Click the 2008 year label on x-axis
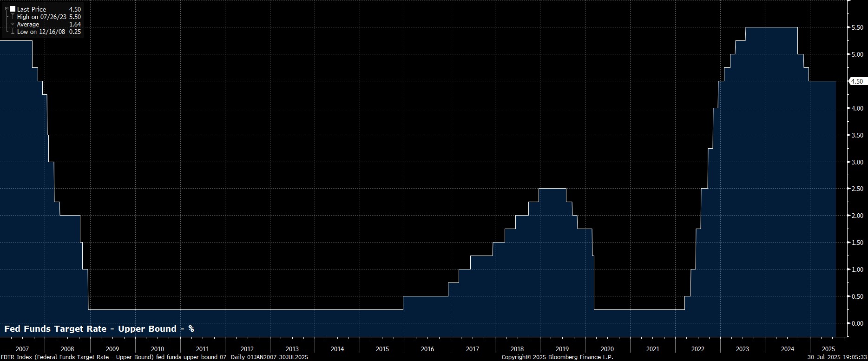The width and height of the screenshot is (868, 361). click(x=67, y=349)
